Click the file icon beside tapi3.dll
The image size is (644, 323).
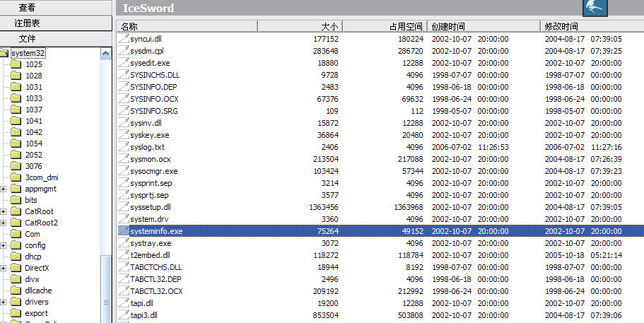124,315
